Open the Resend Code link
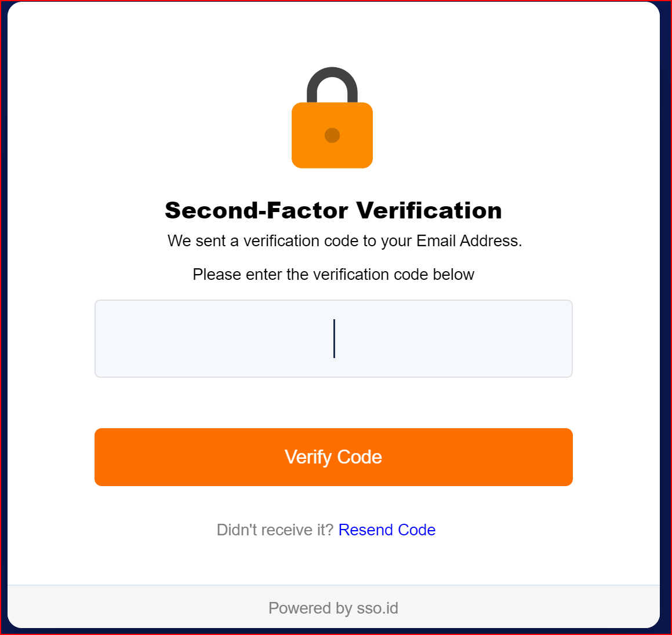 pos(387,530)
